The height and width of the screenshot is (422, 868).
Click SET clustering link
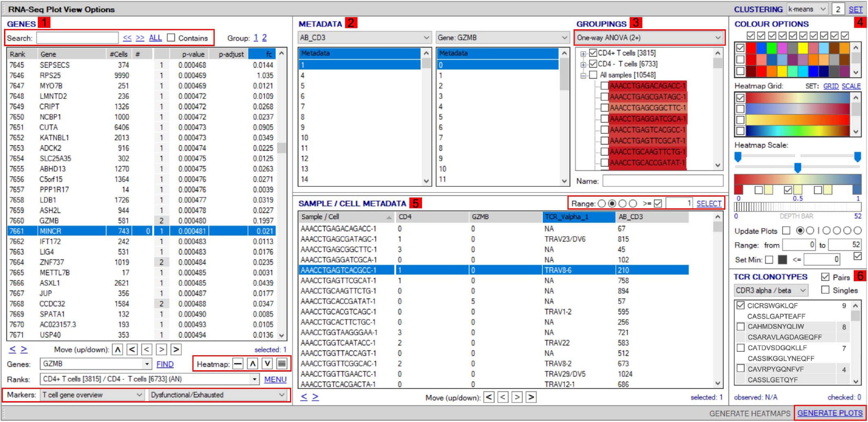(x=856, y=9)
